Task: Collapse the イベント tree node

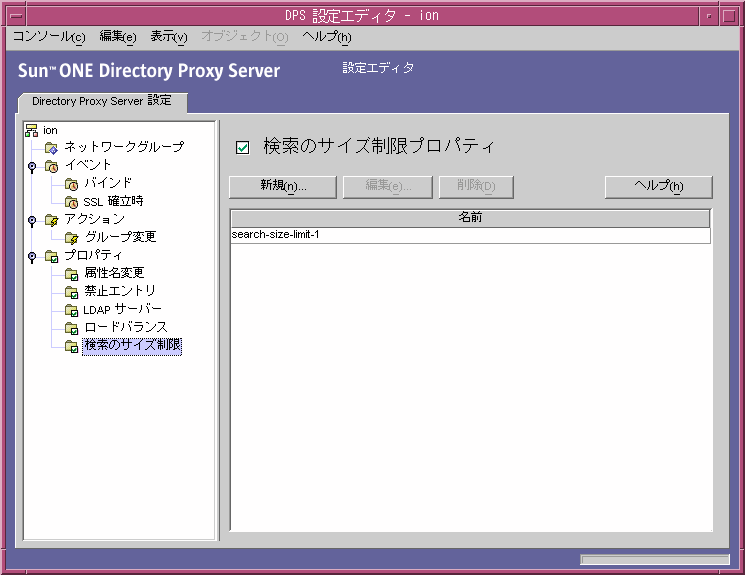Action: (x=32, y=166)
